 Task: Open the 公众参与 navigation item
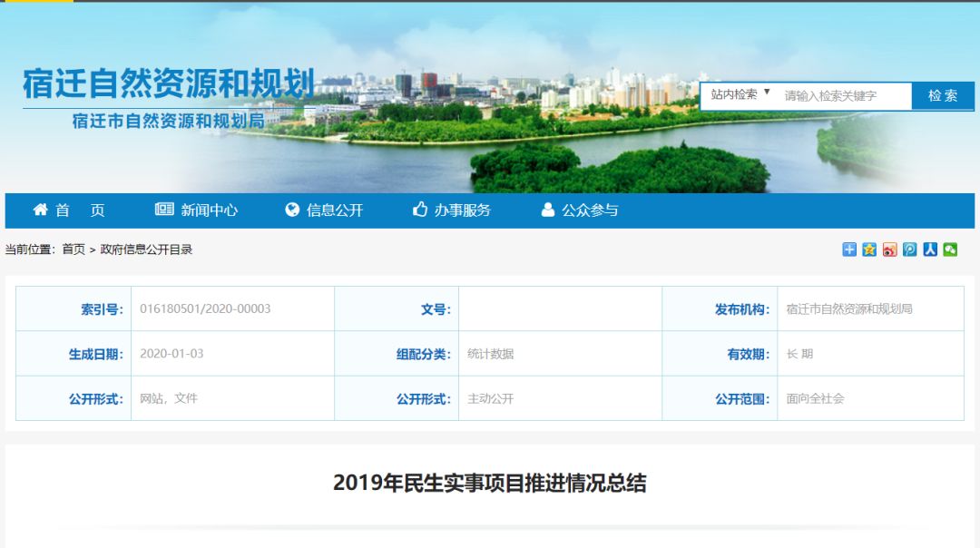[x=579, y=210]
